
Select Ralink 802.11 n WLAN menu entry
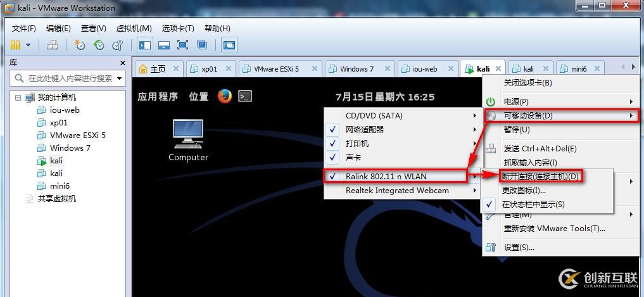tap(396, 176)
